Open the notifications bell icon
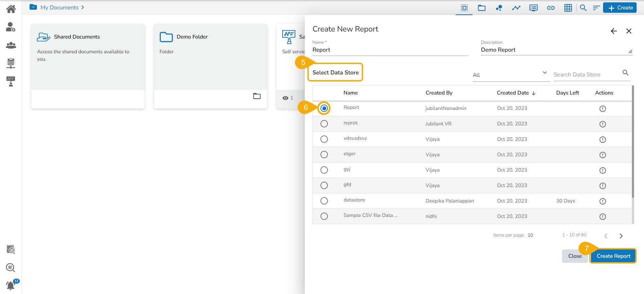Screen dimensions: 644x294 [x=11, y=285]
